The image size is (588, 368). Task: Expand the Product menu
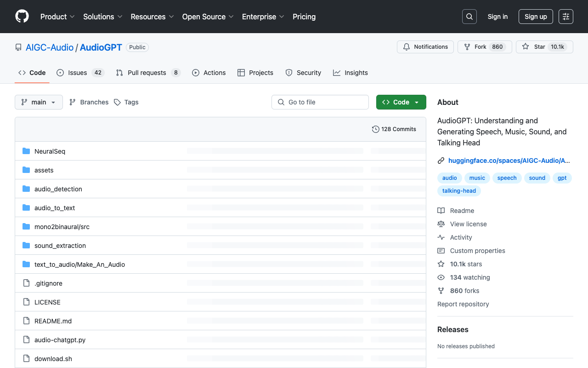tap(57, 17)
